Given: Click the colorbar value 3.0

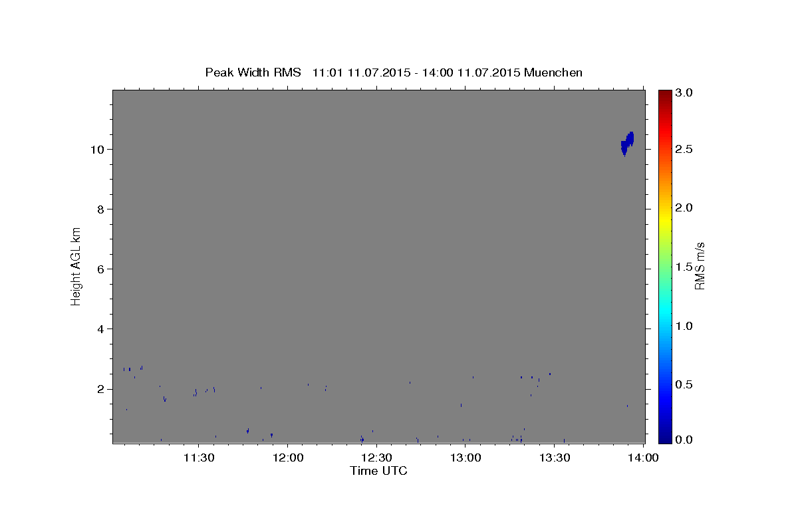Looking at the screenshot, I should 685,93.
